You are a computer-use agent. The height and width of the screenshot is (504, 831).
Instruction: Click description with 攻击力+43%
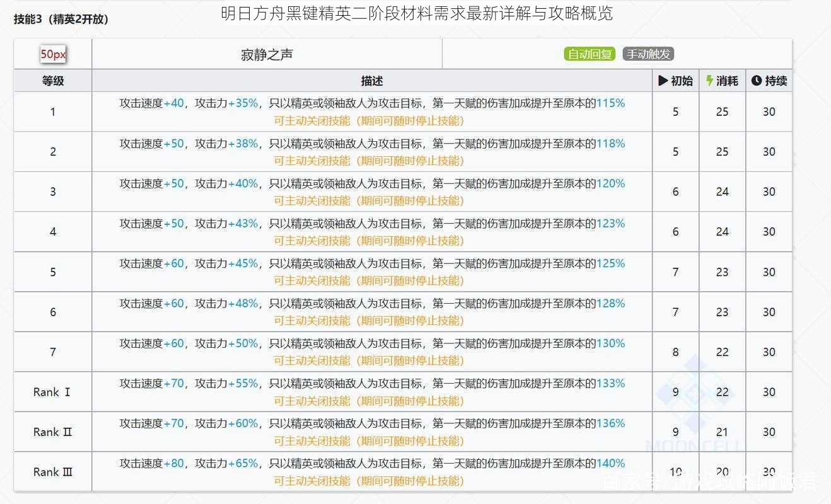pyautogui.click(x=372, y=224)
